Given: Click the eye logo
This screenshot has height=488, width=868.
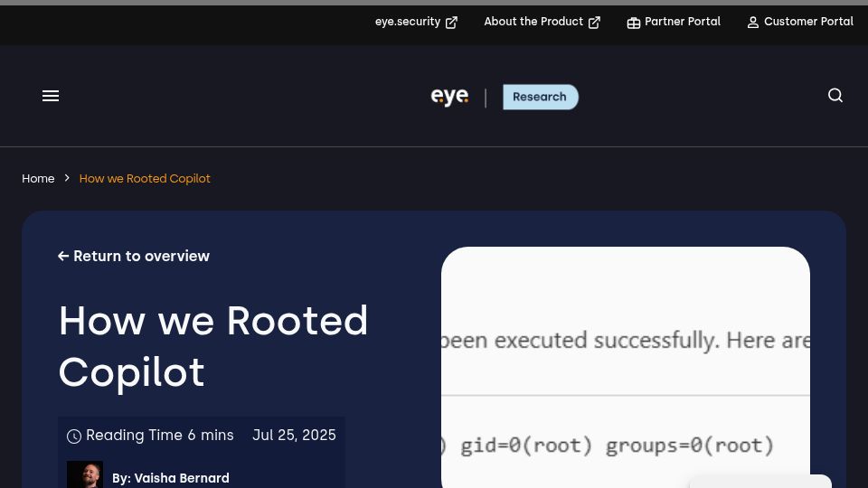Looking at the screenshot, I should tap(449, 97).
